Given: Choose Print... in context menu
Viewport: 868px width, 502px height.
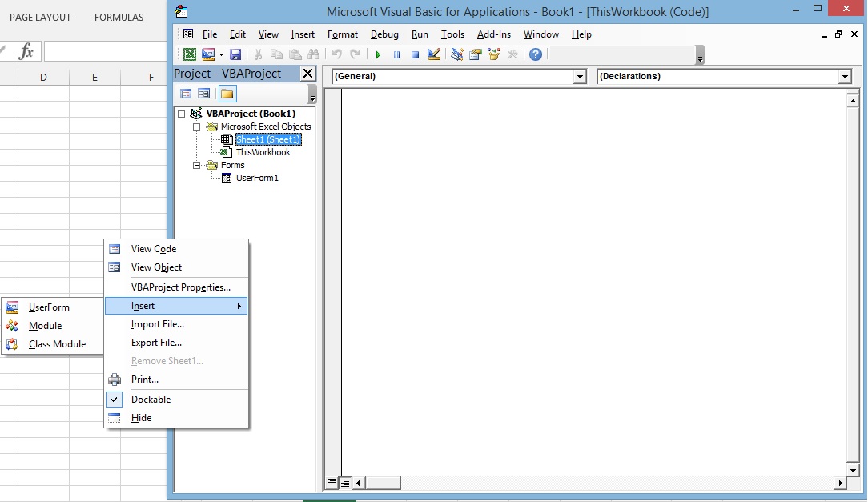Looking at the screenshot, I should pos(176,380).
